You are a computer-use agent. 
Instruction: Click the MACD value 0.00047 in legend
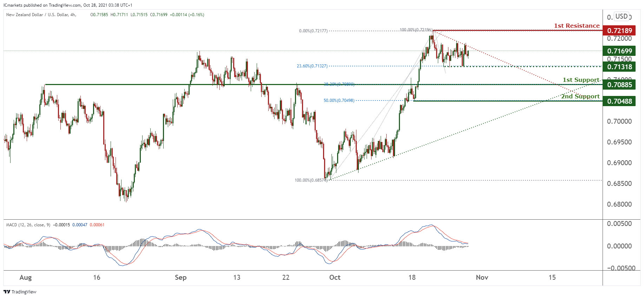(80, 225)
